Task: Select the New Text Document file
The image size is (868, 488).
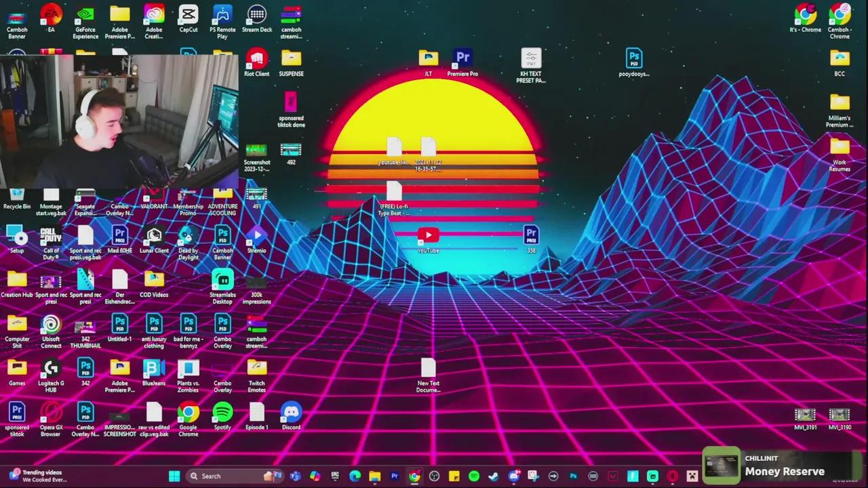Action: point(429,375)
